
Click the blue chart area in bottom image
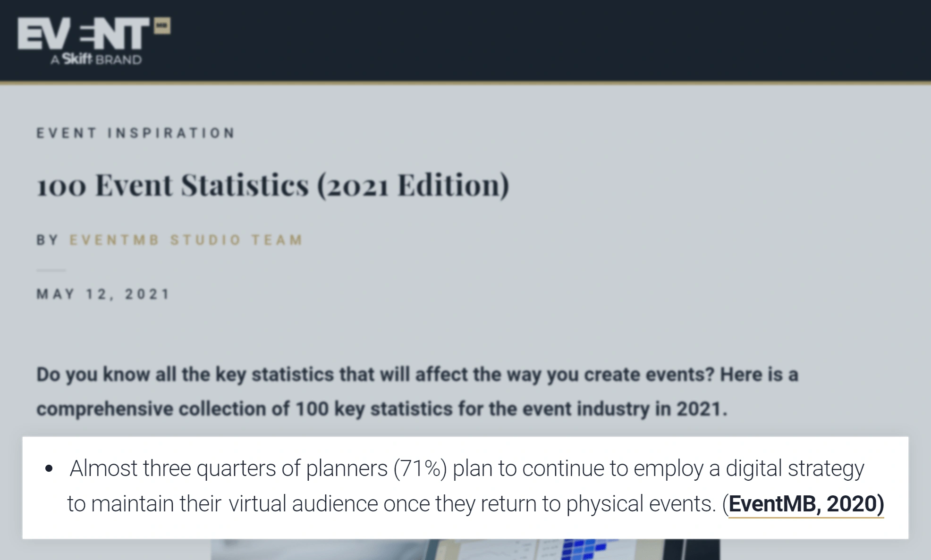pyautogui.click(x=585, y=550)
